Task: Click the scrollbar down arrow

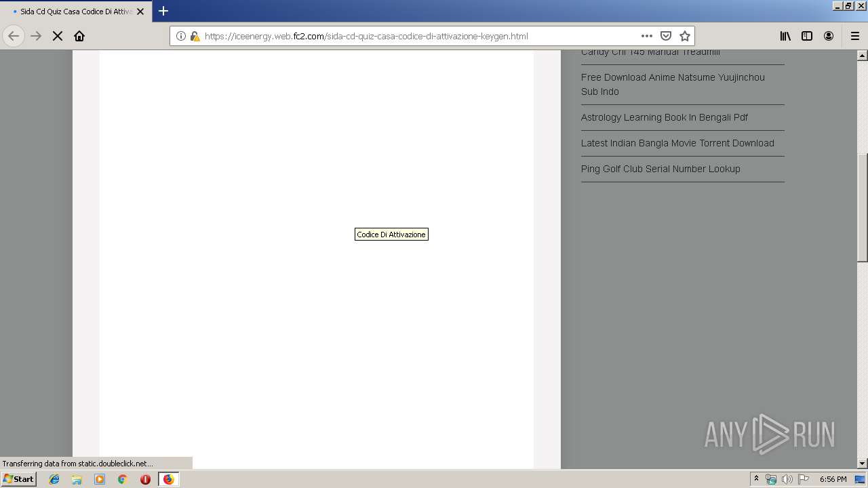Action: (x=863, y=464)
